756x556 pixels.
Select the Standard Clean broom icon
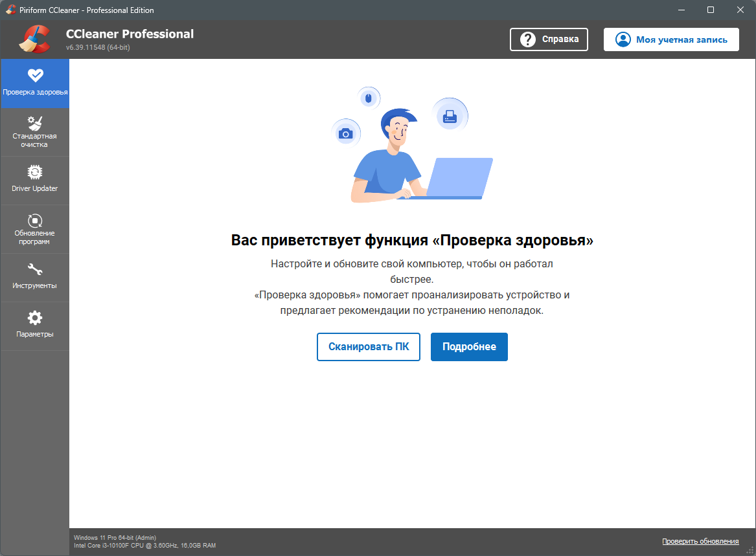tap(35, 124)
